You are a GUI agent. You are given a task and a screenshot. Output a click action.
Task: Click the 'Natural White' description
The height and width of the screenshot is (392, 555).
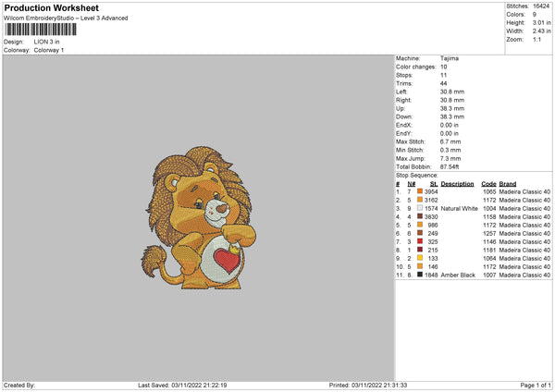(460, 208)
